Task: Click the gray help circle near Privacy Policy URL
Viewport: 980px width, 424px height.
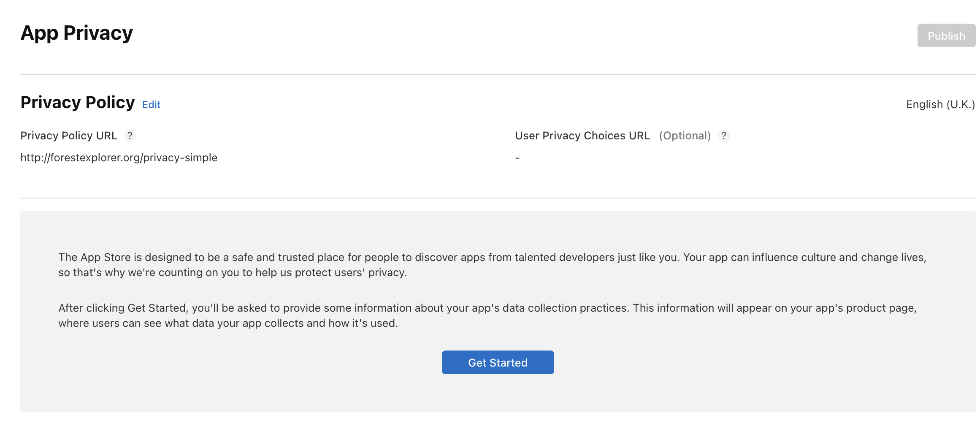Action: tap(130, 136)
